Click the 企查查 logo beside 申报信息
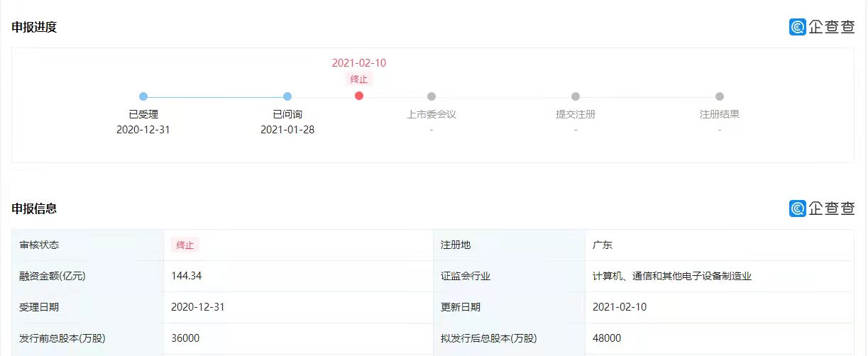The height and width of the screenshot is (356, 868). pos(822,208)
